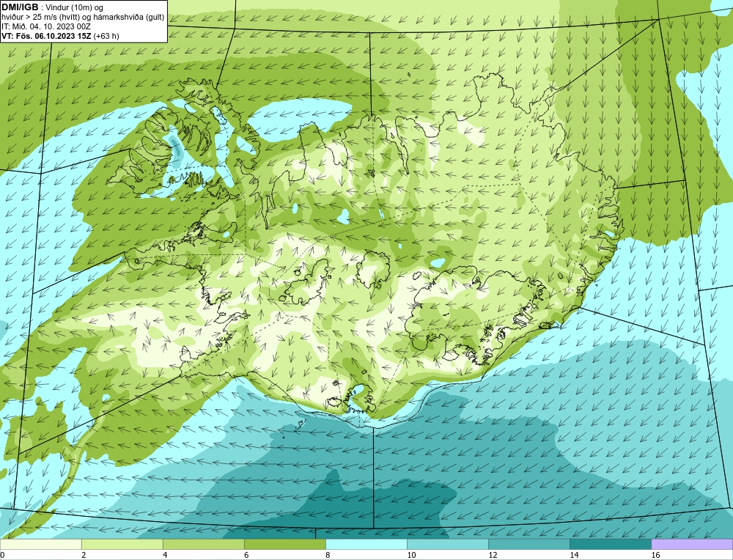
Task: Click the 8–10 m/s legend swatch
Action: pos(366,544)
